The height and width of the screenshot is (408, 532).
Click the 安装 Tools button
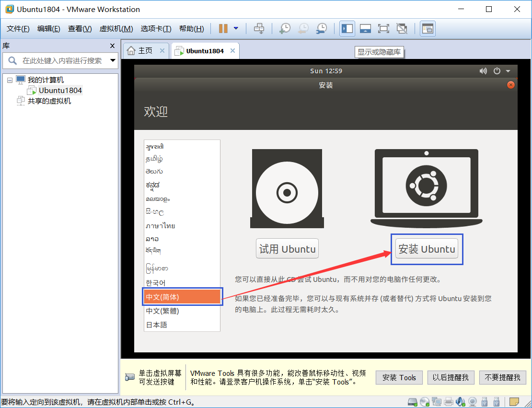click(x=399, y=377)
